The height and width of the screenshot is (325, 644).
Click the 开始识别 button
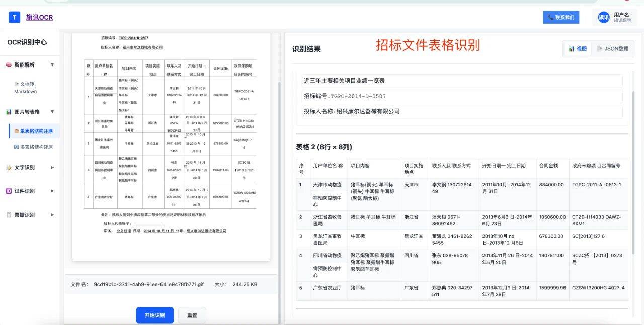[x=154, y=315]
